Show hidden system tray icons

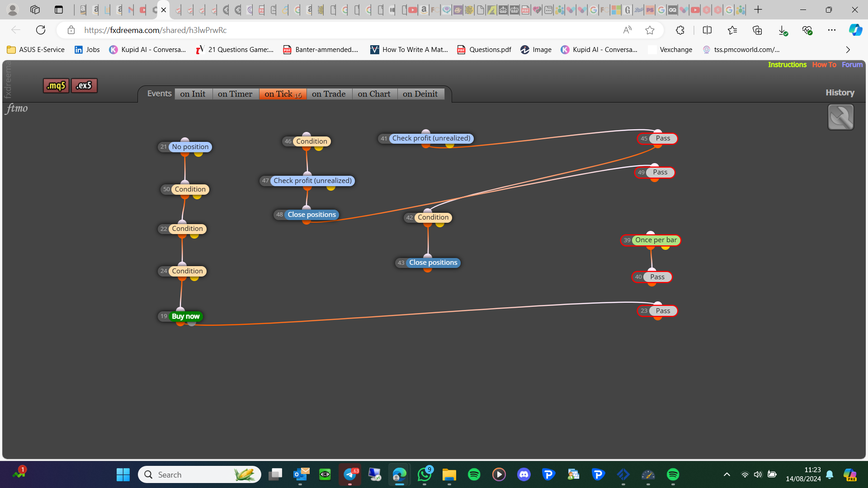[x=726, y=474]
